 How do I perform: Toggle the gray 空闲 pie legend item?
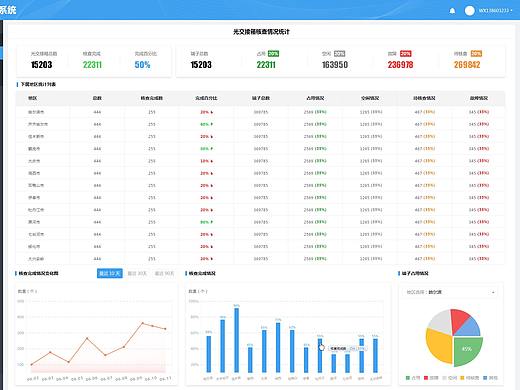[x=449, y=378]
